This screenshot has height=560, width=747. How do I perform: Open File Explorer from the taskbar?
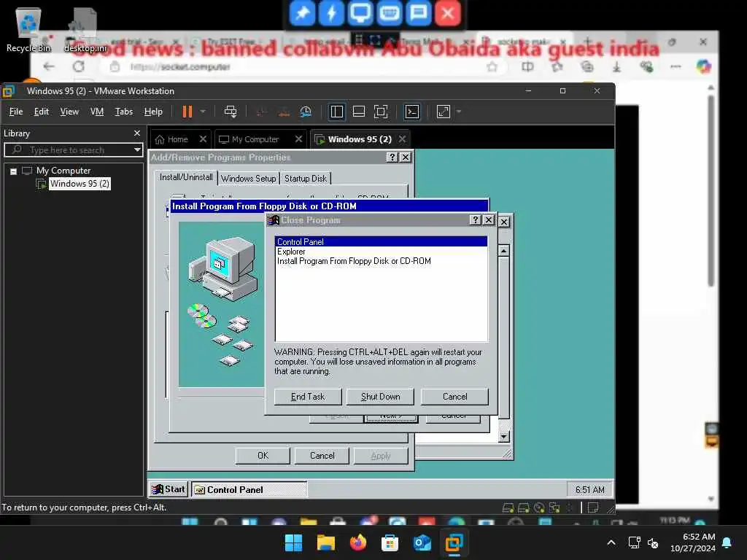326,542
